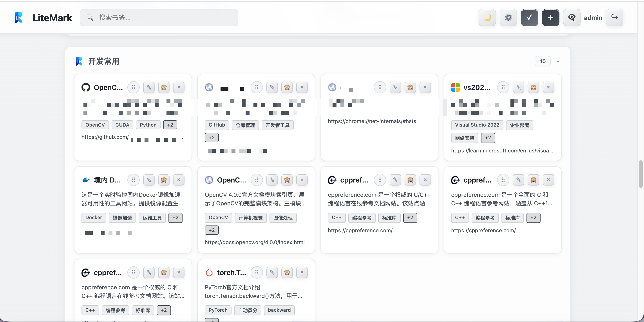Open the chrome://net-internals/#hsts link
Screen dimensions: 644x322
372,121
